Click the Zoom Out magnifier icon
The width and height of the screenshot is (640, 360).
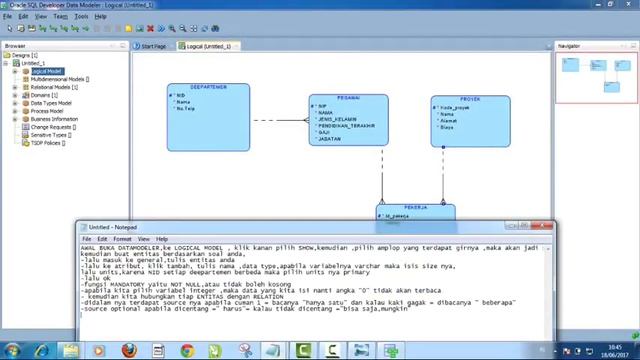(x=183, y=29)
